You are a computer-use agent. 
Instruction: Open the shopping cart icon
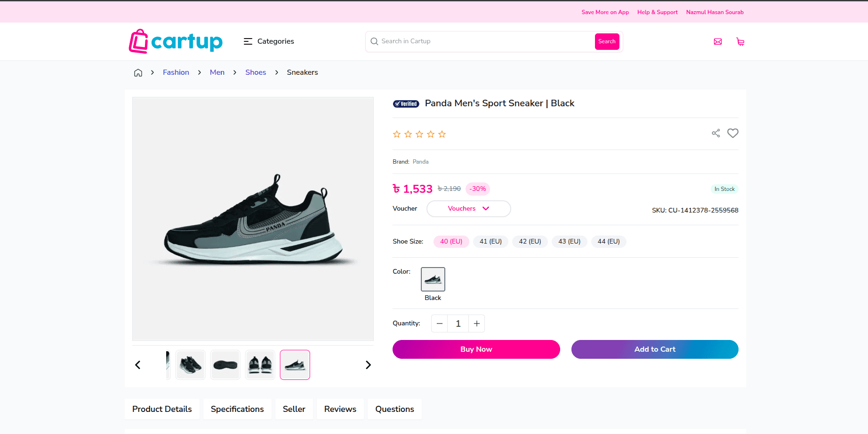pyautogui.click(x=740, y=42)
